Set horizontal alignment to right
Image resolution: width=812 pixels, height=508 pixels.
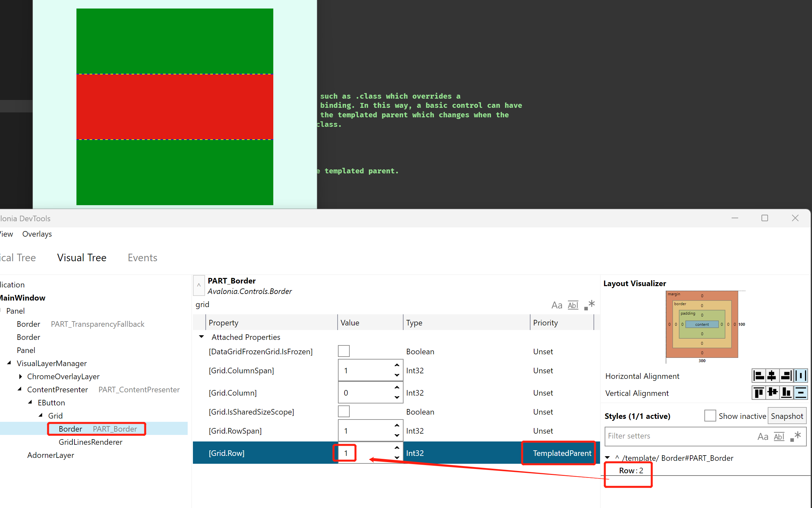(x=786, y=376)
